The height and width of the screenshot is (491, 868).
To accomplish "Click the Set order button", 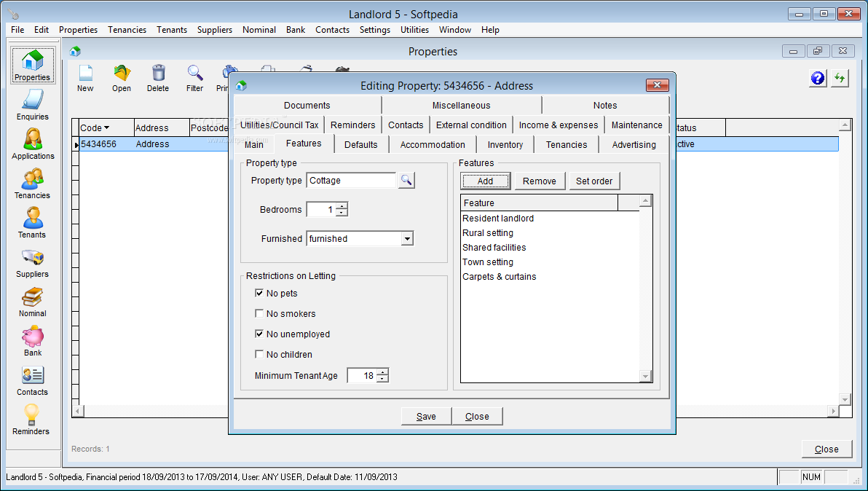I will pyautogui.click(x=594, y=181).
